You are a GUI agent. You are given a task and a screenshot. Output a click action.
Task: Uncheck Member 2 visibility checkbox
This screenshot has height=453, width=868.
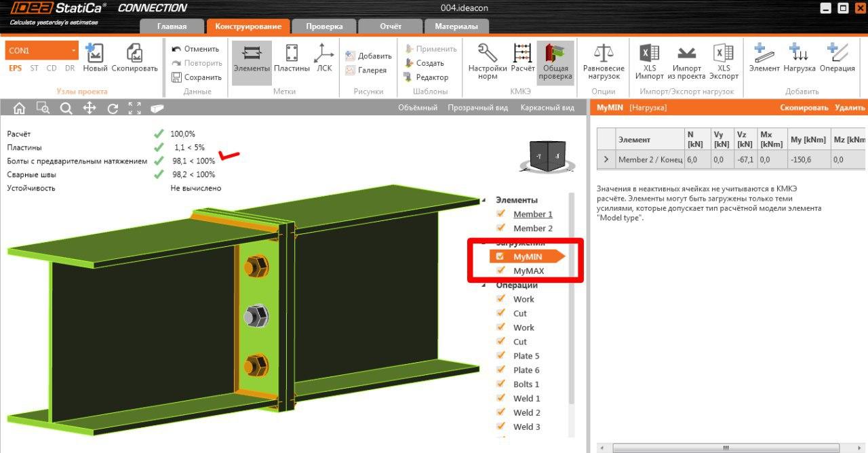click(x=501, y=229)
